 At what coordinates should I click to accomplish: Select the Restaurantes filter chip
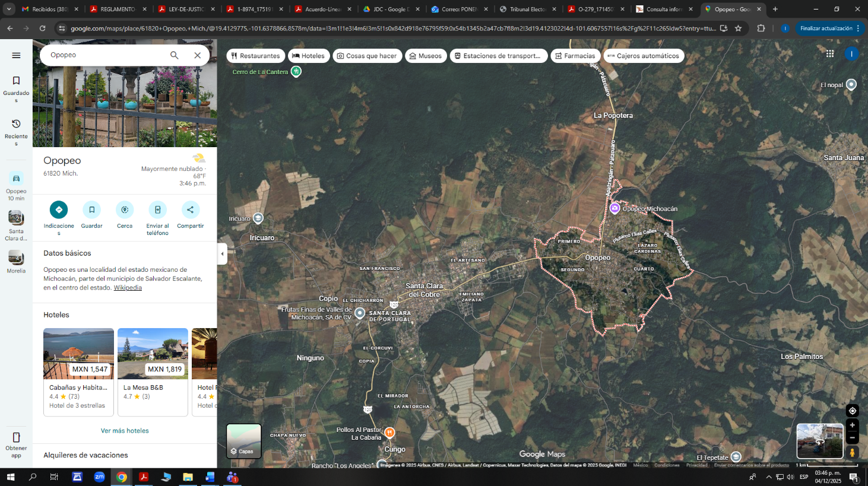click(255, 56)
